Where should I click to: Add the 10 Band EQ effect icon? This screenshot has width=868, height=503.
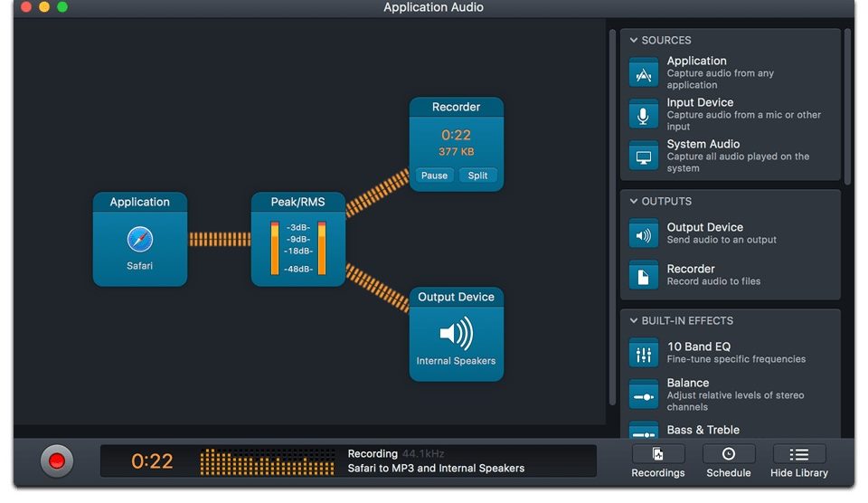point(644,353)
